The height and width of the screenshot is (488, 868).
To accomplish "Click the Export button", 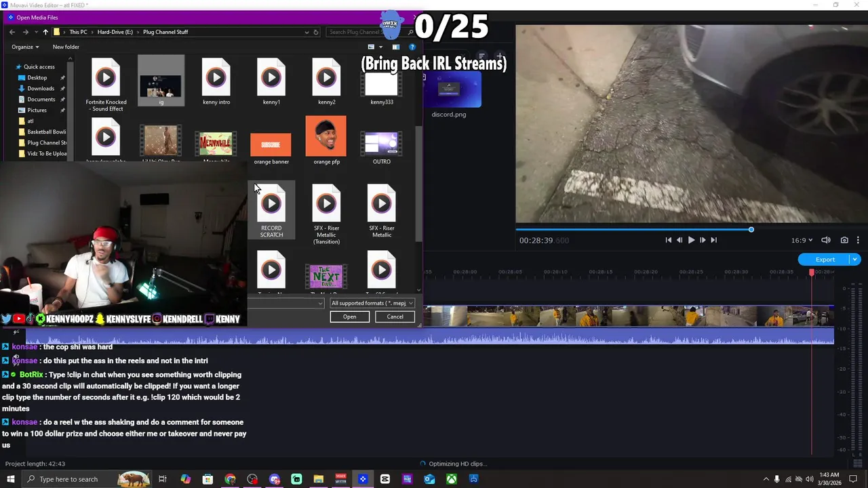I will click(x=824, y=260).
